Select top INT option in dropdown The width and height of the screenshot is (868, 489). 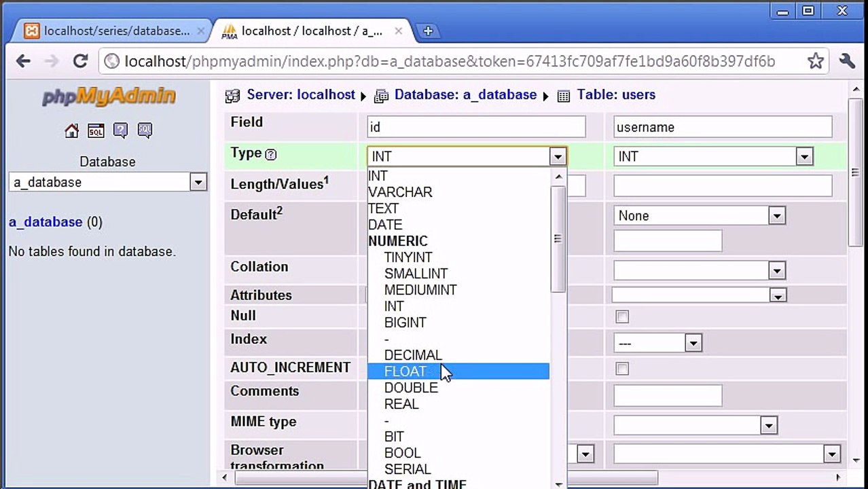458,176
